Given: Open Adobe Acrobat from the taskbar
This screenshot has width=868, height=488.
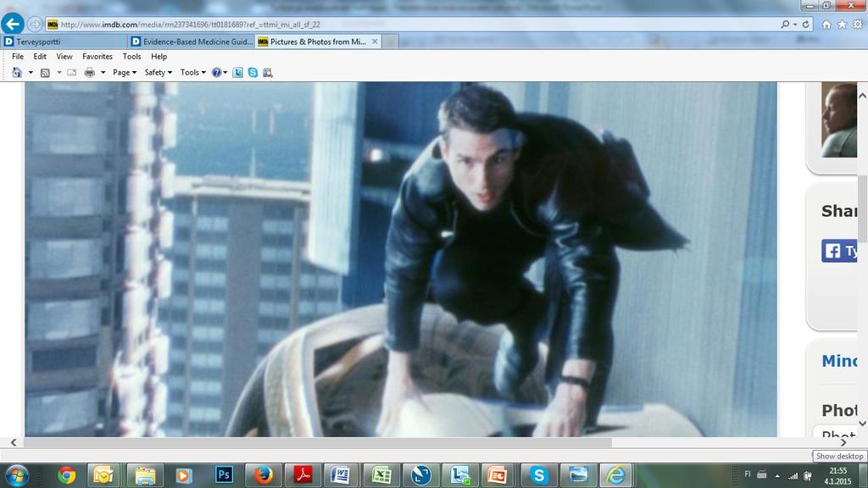Looking at the screenshot, I should pos(303,475).
